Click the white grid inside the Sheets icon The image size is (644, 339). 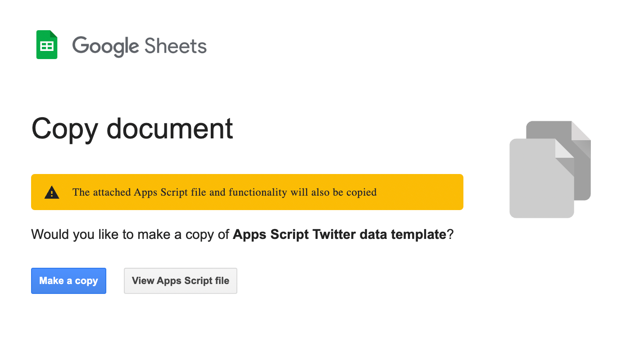(47, 46)
